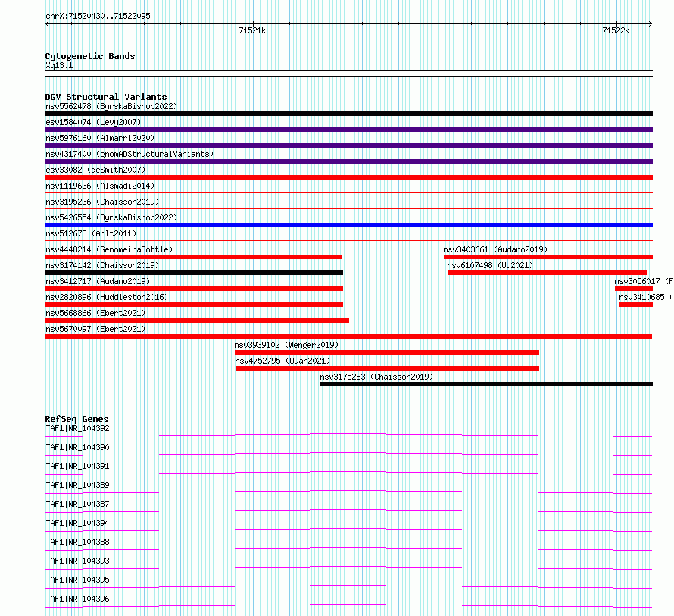Select the red bar under nsv5670097
674x616 pixels.
coord(348,336)
